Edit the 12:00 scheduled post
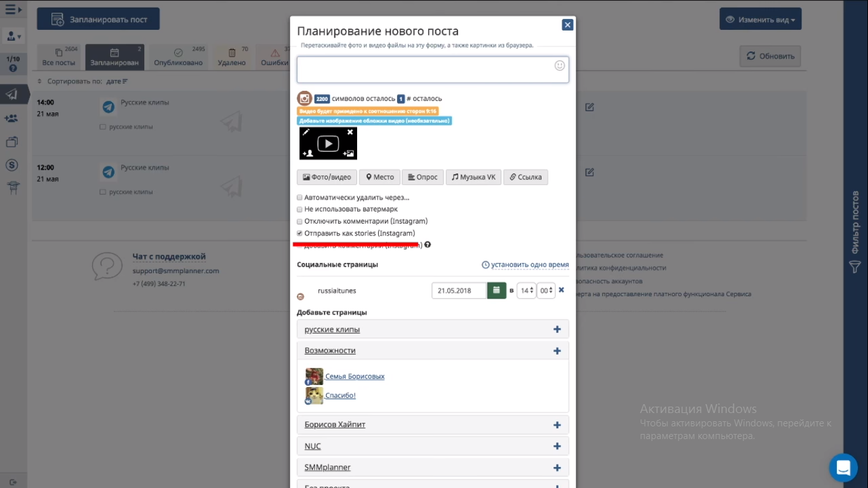This screenshot has height=488, width=868. (590, 172)
